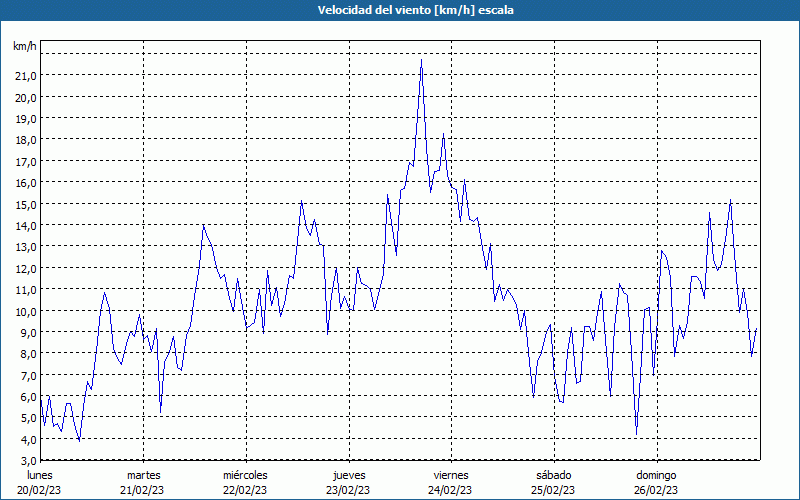The height and width of the screenshot is (500, 800).
Task: Select the 'domingo' day label
Action: (656, 476)
